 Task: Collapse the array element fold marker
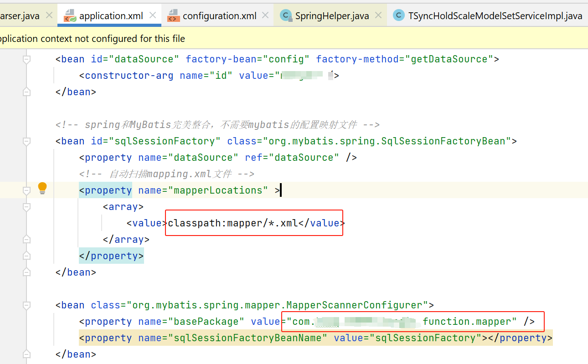26,207
